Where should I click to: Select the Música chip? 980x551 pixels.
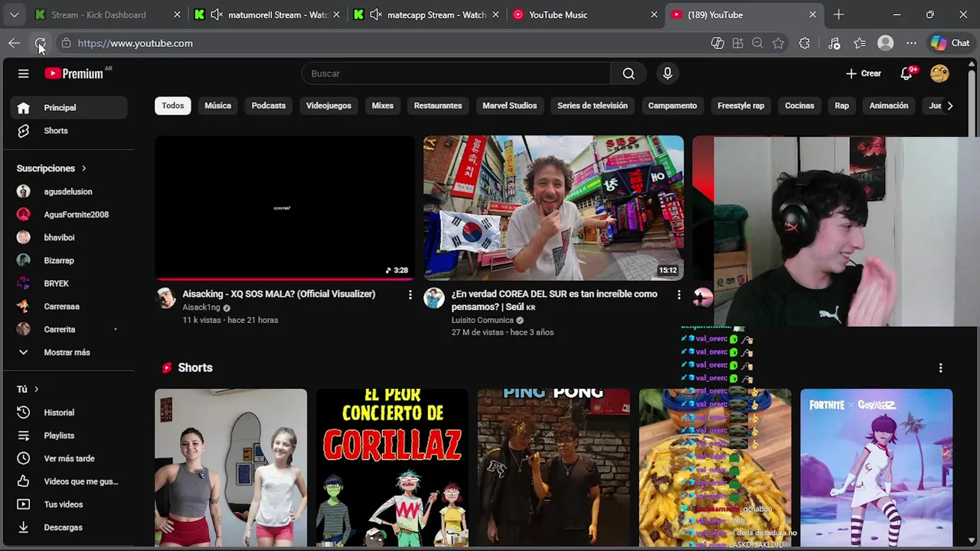point(217,106)
